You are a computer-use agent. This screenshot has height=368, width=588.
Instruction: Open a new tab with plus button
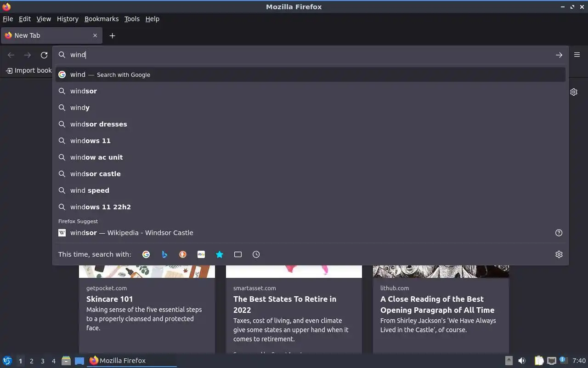112,35
